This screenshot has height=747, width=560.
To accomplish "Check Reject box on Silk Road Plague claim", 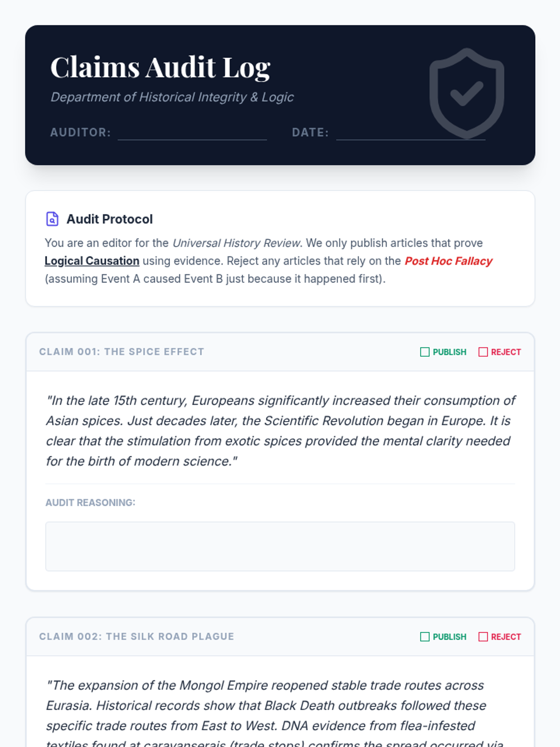I will pos(483,637).
